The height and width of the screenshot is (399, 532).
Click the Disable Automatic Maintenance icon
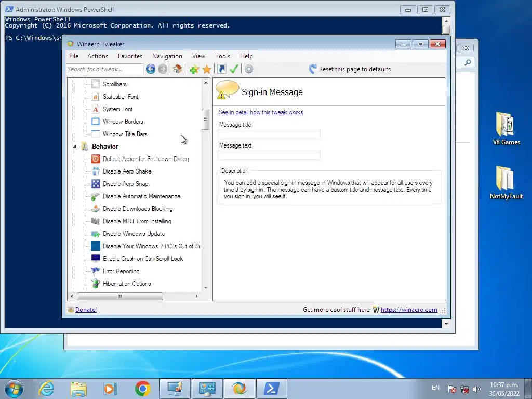tap(96, 196)
